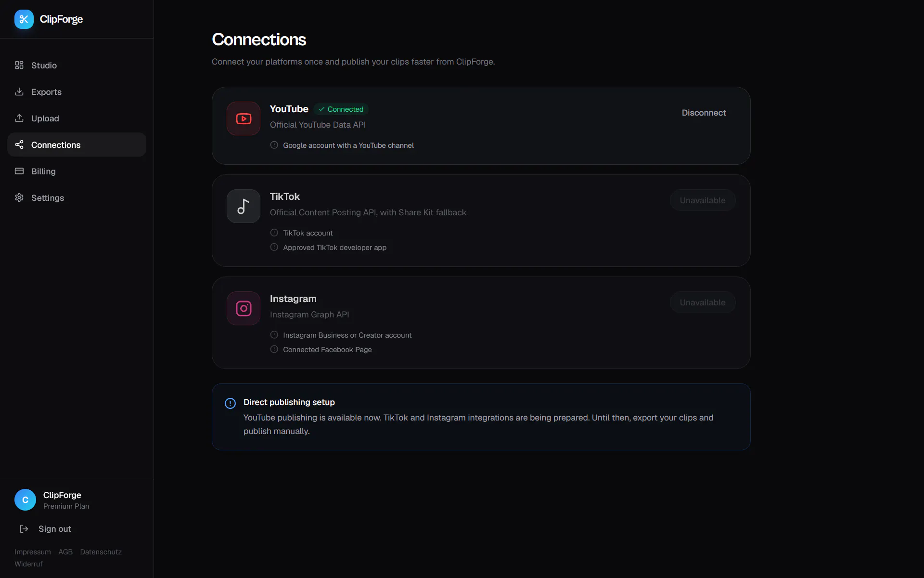This screenshot has height=578, width=924.
Task: Click the ClipForge account name at bottom
Action: pos(62,495)
